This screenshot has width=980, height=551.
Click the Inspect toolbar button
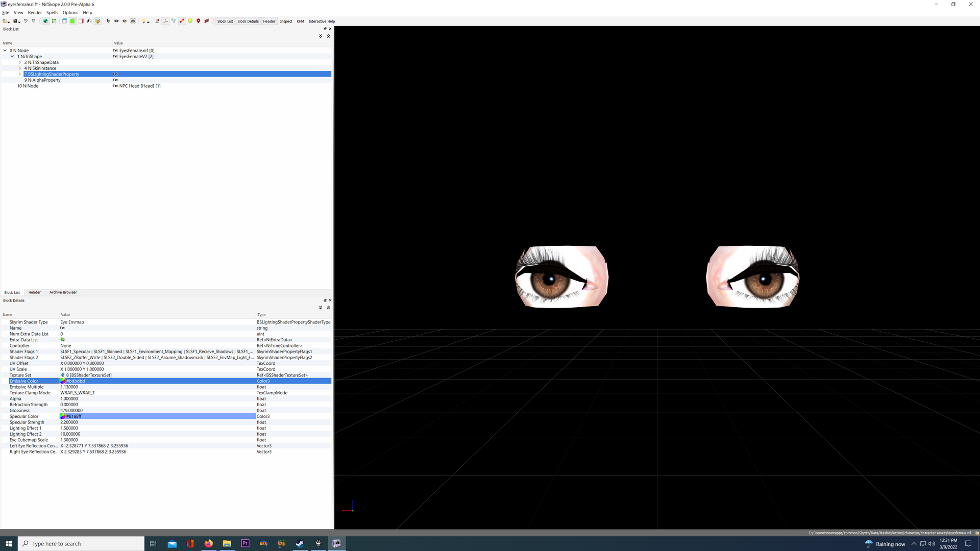286,21
